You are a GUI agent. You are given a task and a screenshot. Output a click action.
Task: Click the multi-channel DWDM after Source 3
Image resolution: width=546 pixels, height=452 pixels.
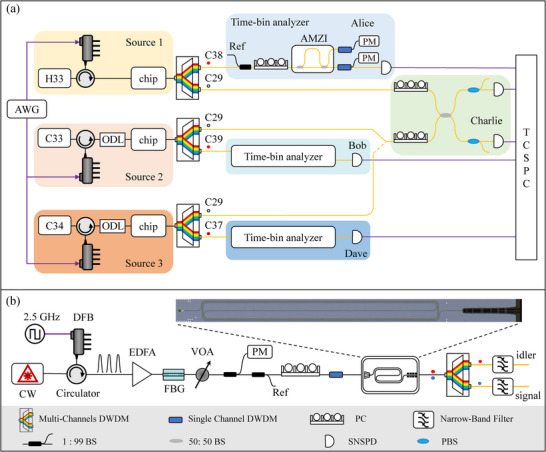tap(188, 226)
